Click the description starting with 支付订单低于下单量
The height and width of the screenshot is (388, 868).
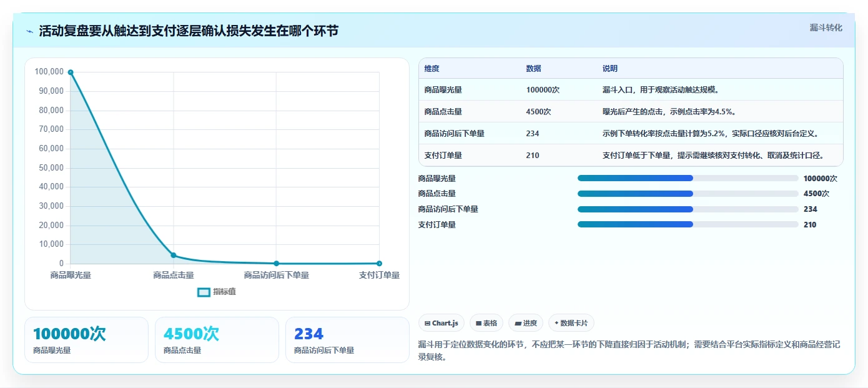(x=713, y=156)
